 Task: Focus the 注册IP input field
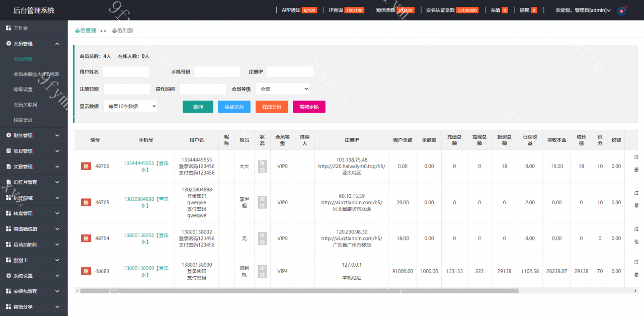290,72
